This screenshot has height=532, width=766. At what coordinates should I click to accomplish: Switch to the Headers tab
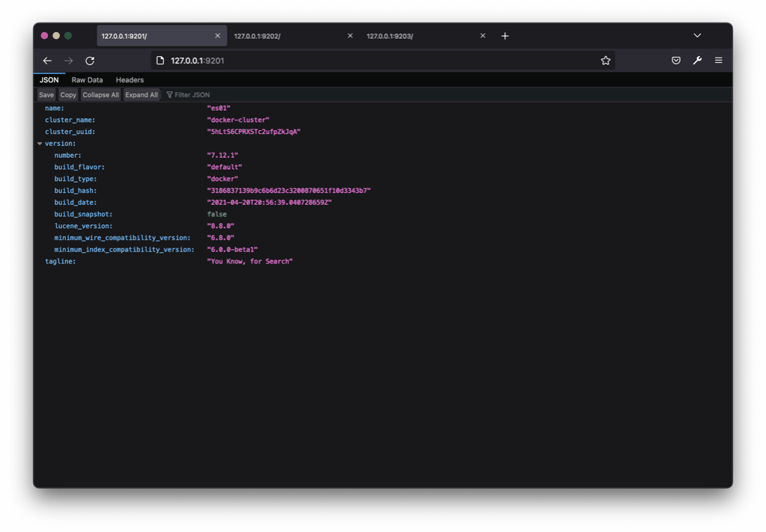coord(130,80)
